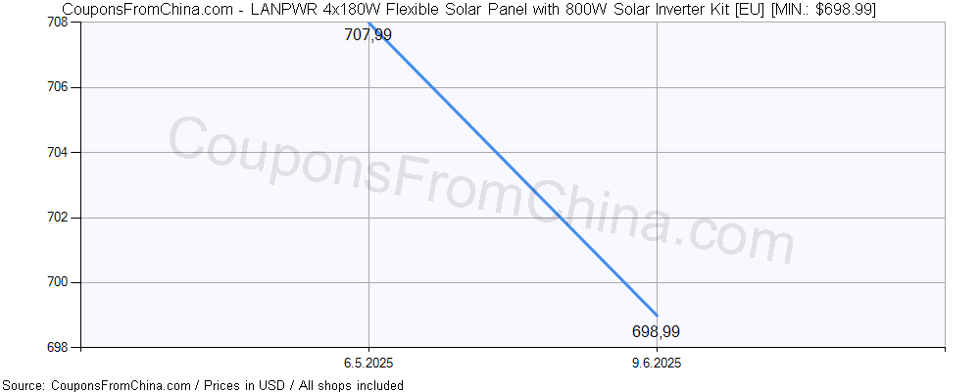The image size is (980, 392).
Task: Click the 707,99 price data label
Action: pyautogui.click(x=368, y=35)
